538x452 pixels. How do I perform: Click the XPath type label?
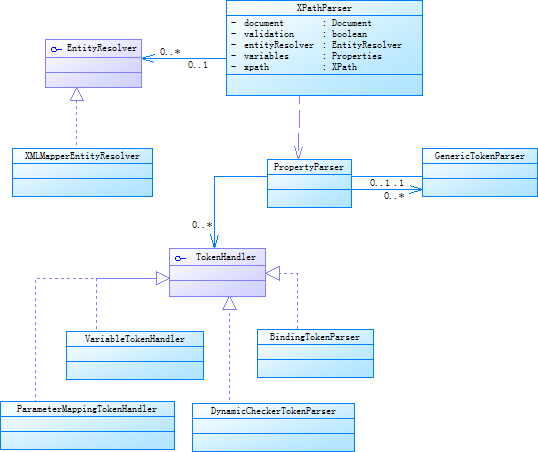pos(344,67)
